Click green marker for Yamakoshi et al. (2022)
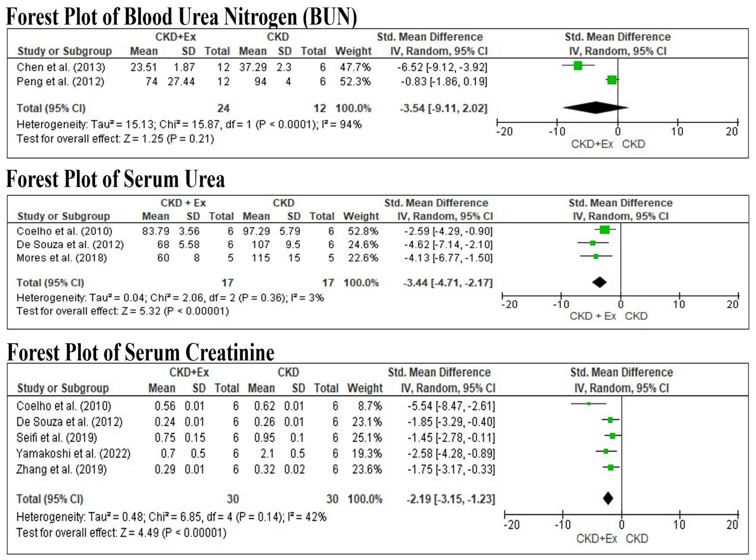Image resolution: width=756 pixels, height=560 pixels. [606, 451]
